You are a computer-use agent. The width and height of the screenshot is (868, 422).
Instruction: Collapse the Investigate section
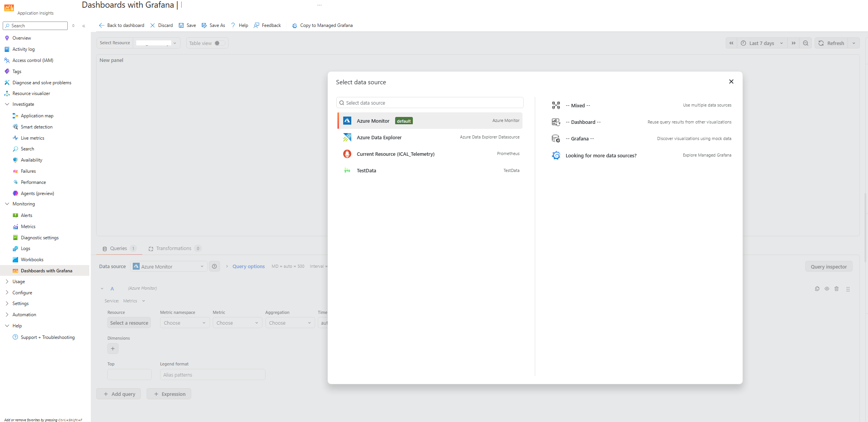coord(7,104)
